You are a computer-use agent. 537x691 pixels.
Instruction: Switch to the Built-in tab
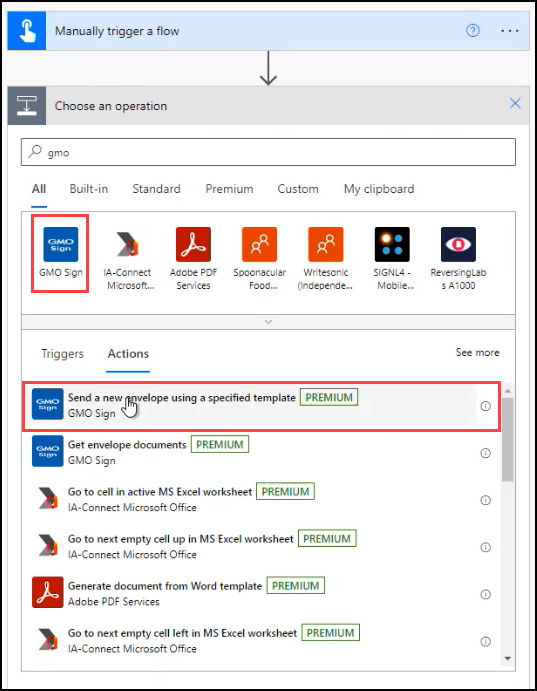click(x=89, y=189)
